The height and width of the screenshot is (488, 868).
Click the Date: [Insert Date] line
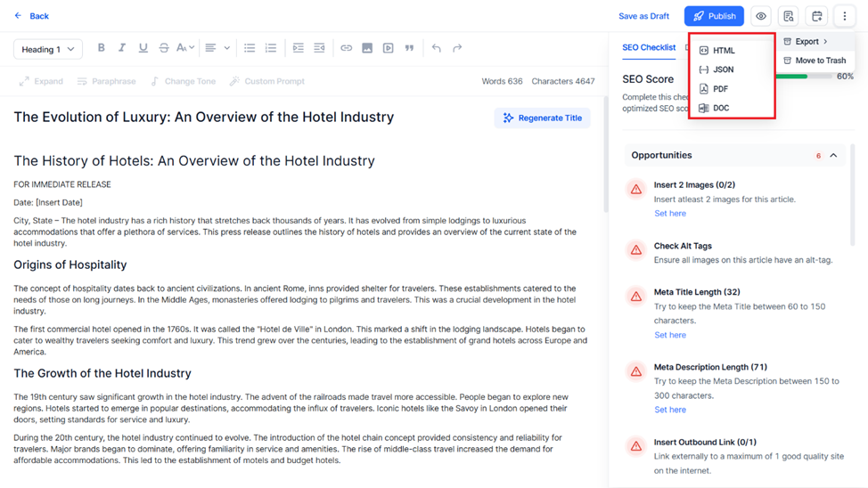point(48,202)
